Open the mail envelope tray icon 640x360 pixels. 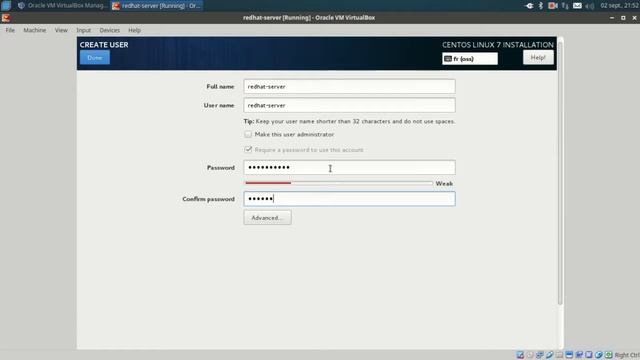tap(577, 6)
